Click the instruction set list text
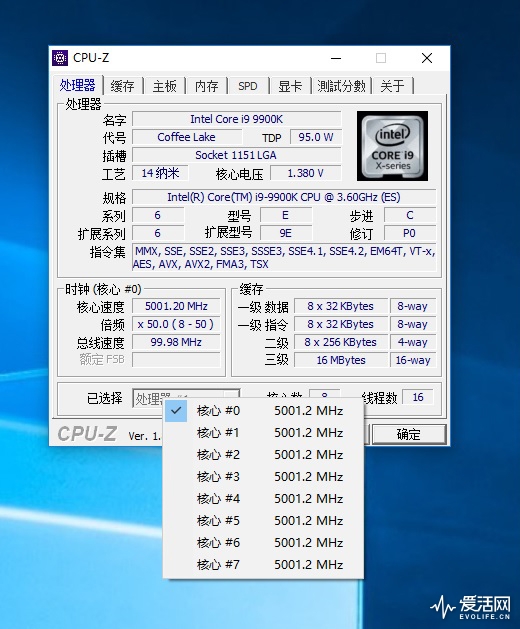This screenshot has height=629, width=520. (284, 258)
